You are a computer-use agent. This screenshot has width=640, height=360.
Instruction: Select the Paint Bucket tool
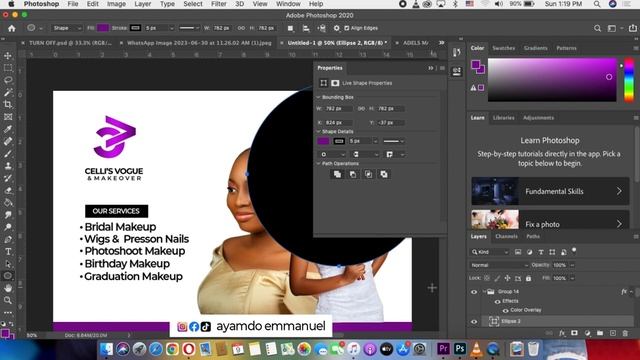pyautogui.click(x=8, y=202)
